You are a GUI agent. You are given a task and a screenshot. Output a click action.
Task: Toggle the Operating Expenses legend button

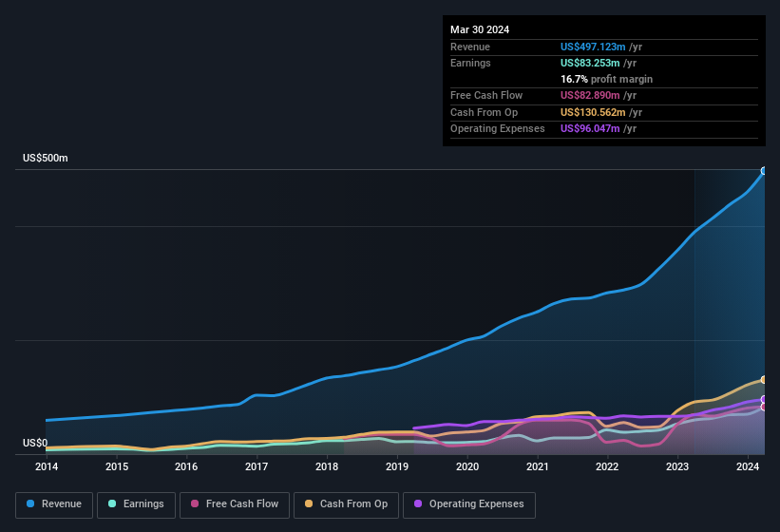[468, 504]
